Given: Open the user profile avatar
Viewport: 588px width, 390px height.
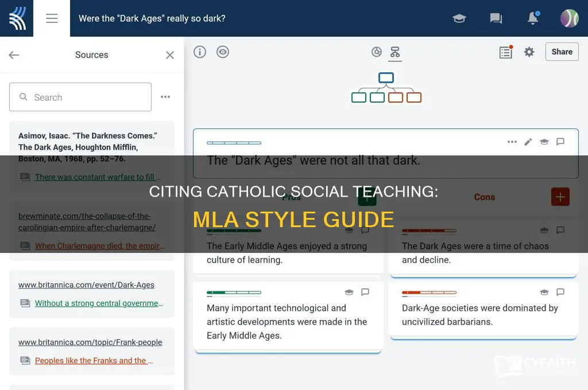Looking at the screenshot, I should coord(569,18).
